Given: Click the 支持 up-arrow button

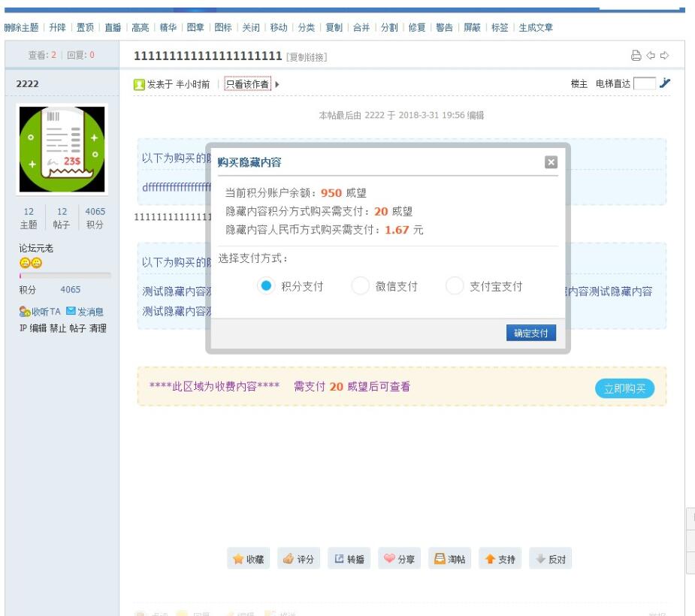Looking at the screenshot, I should (500, 559).
